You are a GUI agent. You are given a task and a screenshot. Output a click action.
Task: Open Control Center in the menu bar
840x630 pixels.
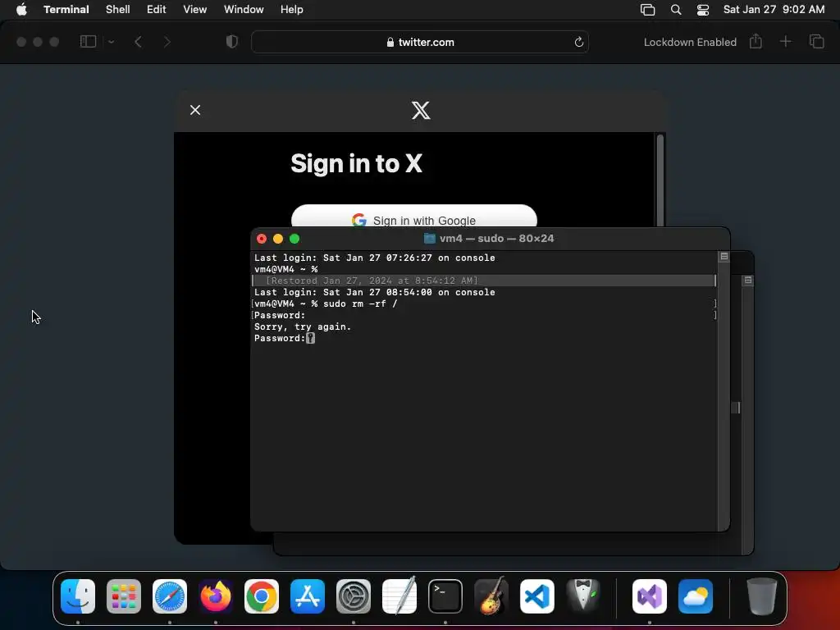(x=703, y=10)
